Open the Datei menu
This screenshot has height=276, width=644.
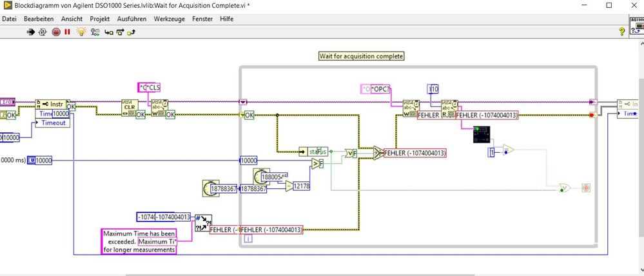(x=10, y=19)
